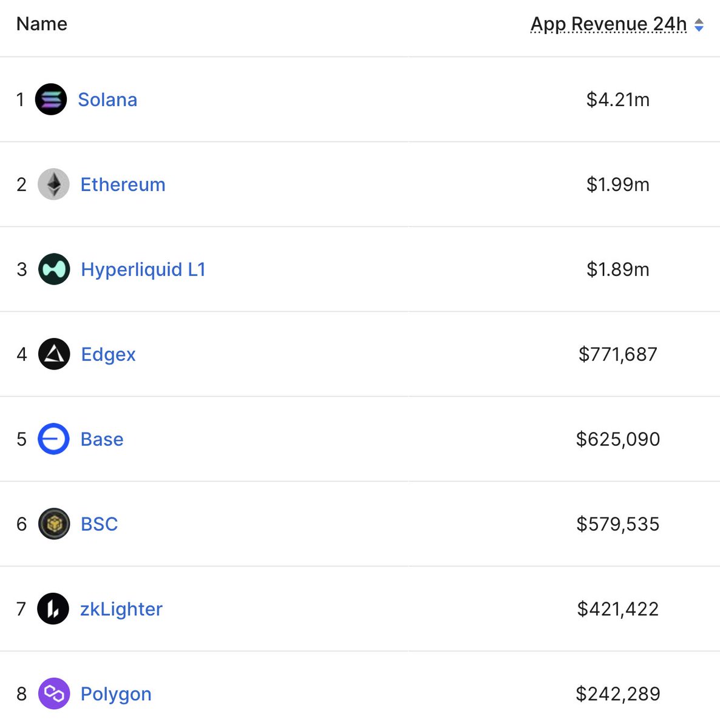
Task: Click rank number 2 beside Ethereum
Action: click(22, 184)
